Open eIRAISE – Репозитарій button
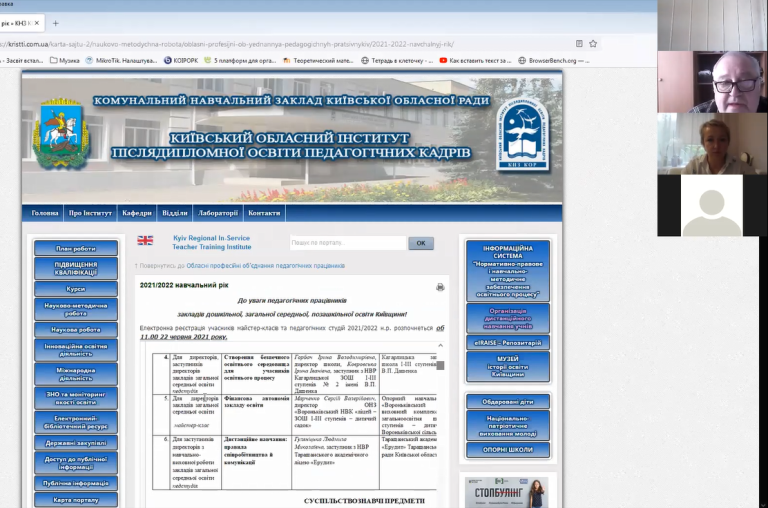768x508 pixels. click(x=508, y=343)
